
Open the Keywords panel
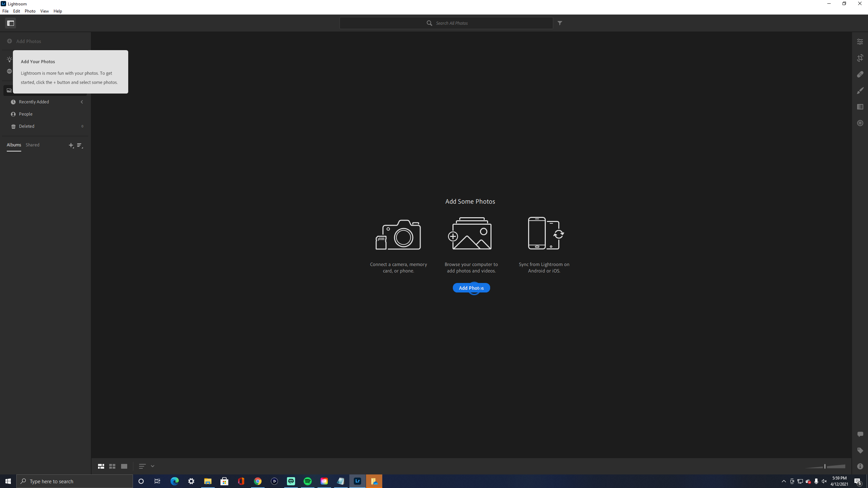pyautogui.click(x=860, y=450)
